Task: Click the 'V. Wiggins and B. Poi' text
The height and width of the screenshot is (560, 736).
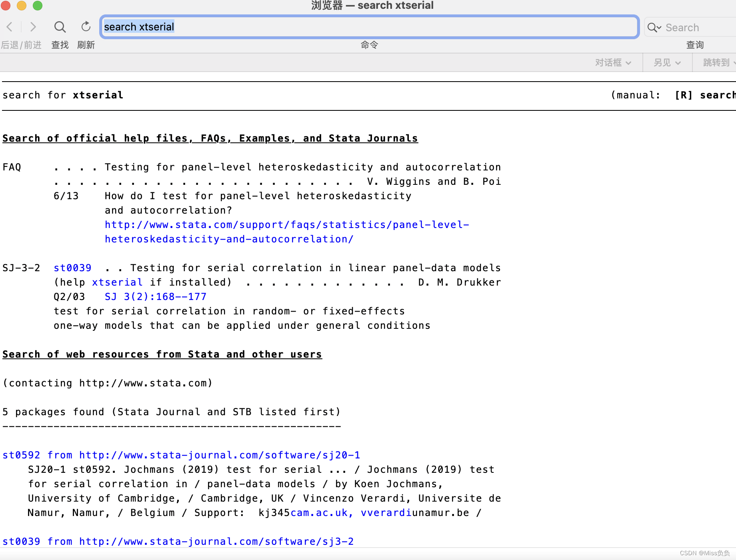Action: (x=434, y=182)
